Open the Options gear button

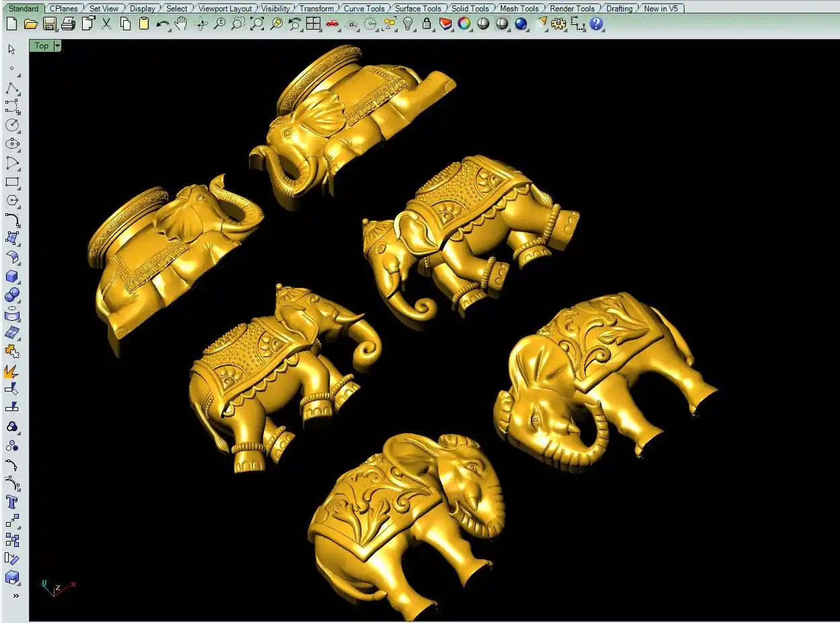click(x=559, y=24)
